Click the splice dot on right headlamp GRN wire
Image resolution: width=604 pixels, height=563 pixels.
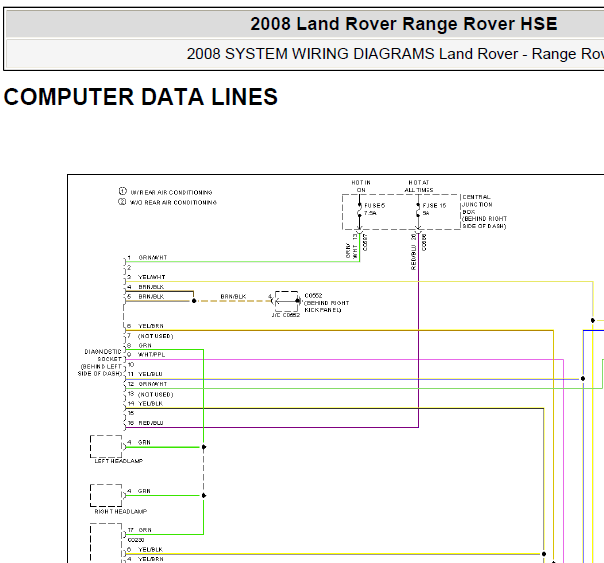tap(204, 496)
